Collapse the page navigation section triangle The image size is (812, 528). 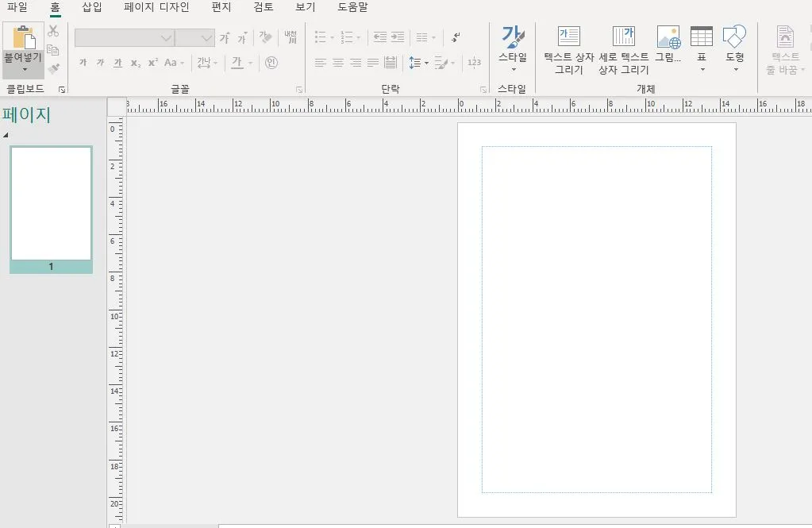[6, 135]
